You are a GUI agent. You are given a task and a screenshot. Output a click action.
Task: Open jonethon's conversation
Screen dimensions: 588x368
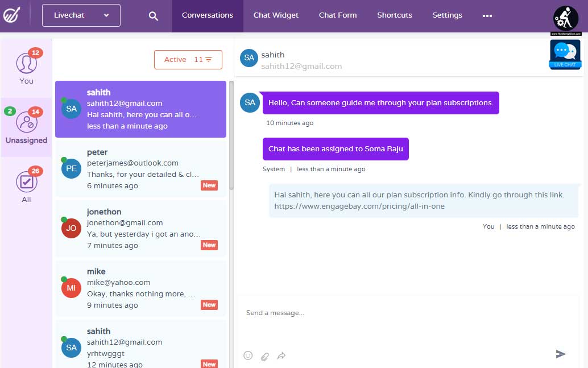click(x=140, y=229)
